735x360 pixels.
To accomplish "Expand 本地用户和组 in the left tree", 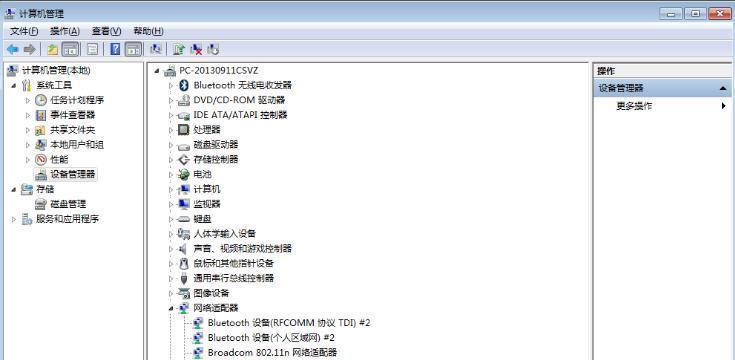I will click(x=28, y=145).
